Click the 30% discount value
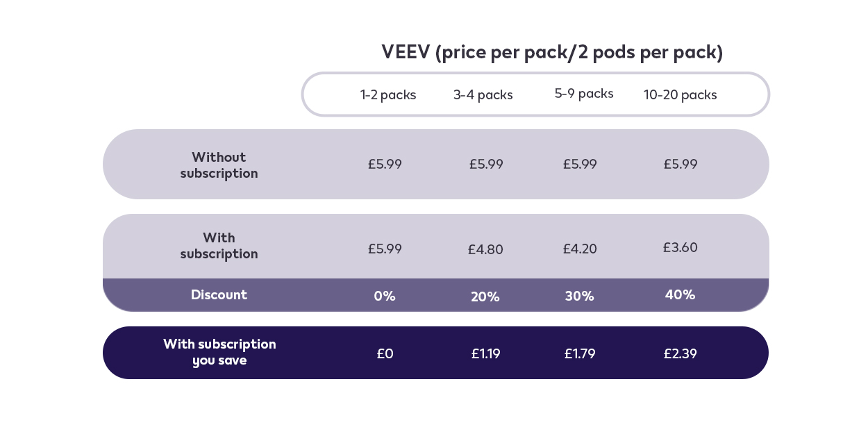868x434 pixels. click(580, 297)
